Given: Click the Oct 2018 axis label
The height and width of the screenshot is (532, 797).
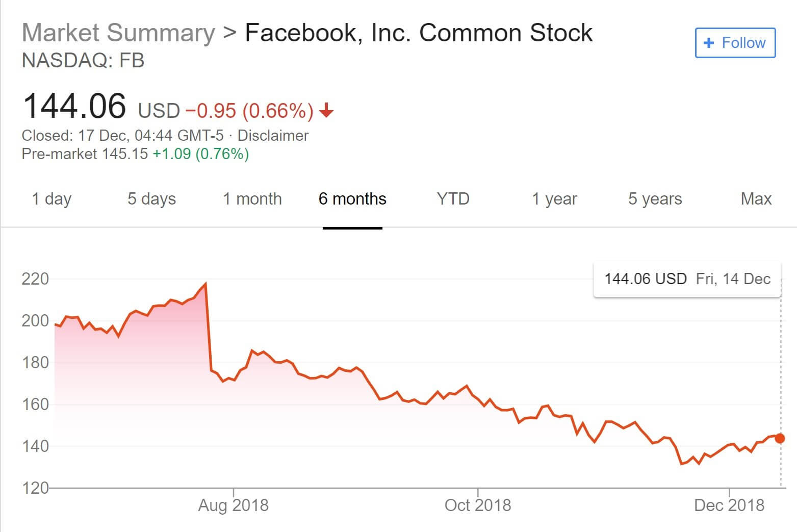Looking at the screenshot, I should tap(477, 505).
